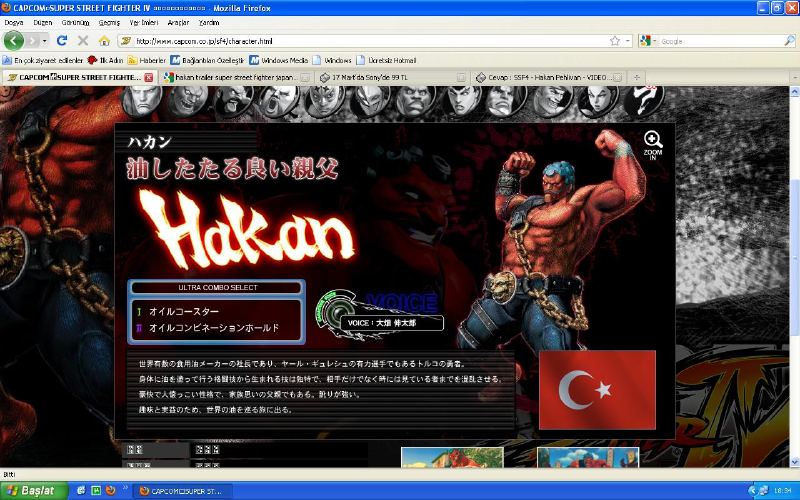Open the Araçlar menu
800x500 pixels.
pyautogui.click(x=178, y=22)
